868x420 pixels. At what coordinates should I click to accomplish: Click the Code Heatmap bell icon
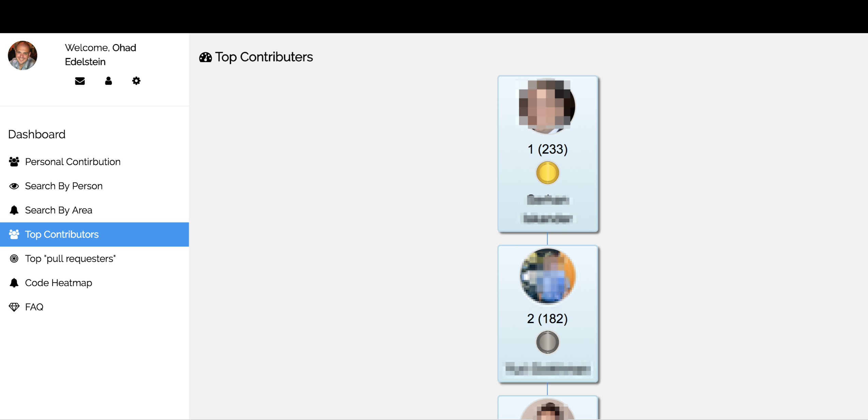(13, 283)
